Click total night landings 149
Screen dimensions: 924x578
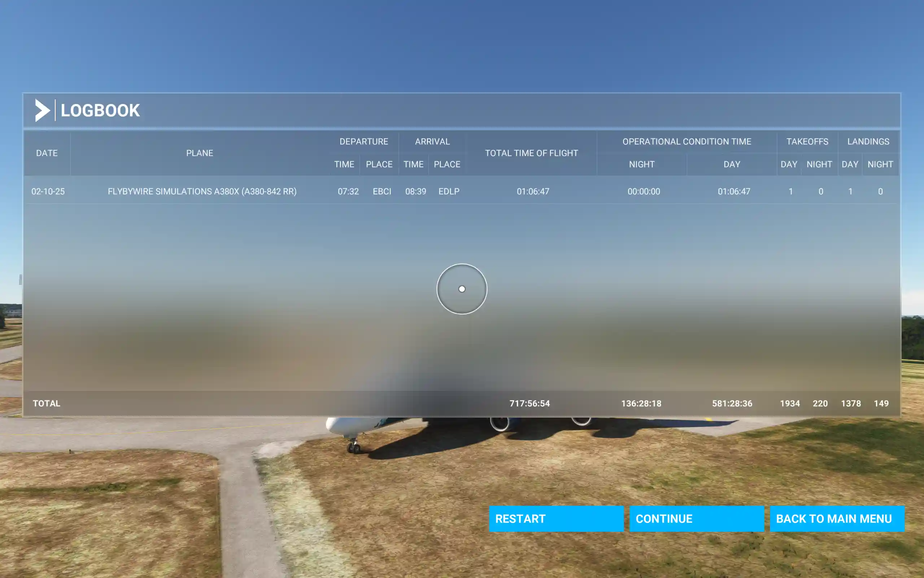pyautogui.click(x=881, y=403)
